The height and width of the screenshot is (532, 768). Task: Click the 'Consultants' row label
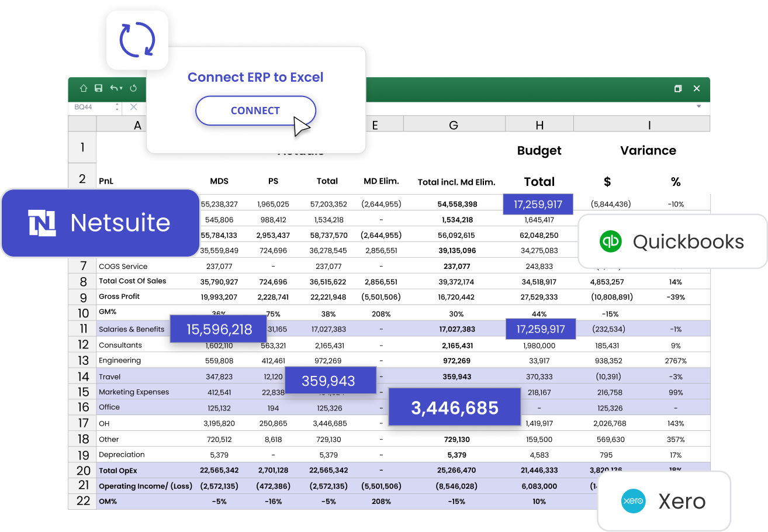coord(120,345)
